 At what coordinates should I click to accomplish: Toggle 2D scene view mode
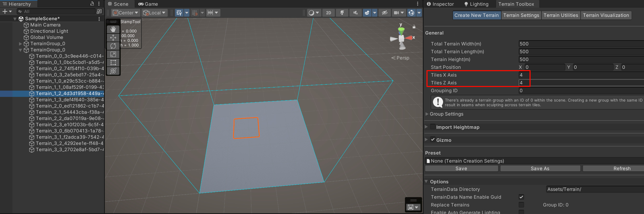(x=329, y=13)
